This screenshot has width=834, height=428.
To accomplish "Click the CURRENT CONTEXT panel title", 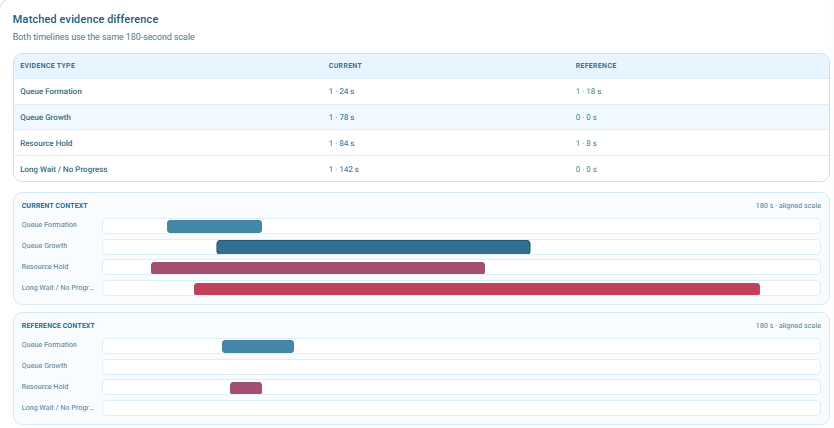I will click(55, 206).
